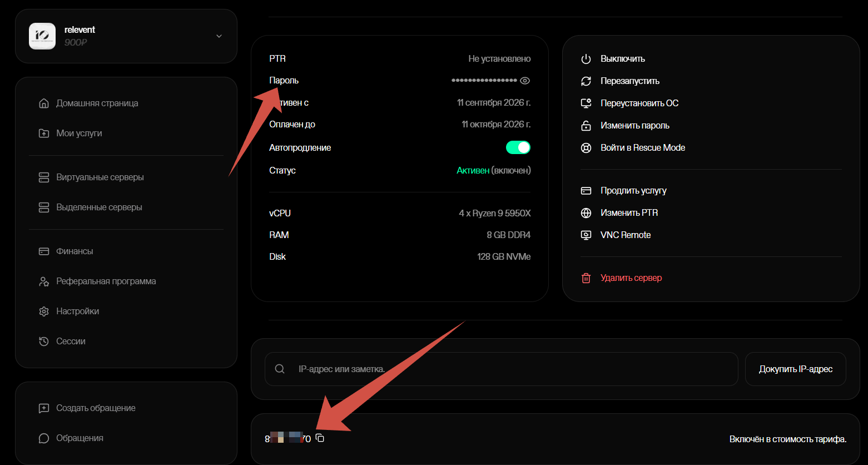
Task: Click the 11 октября 2026 г. date
Action: point(496,125)
